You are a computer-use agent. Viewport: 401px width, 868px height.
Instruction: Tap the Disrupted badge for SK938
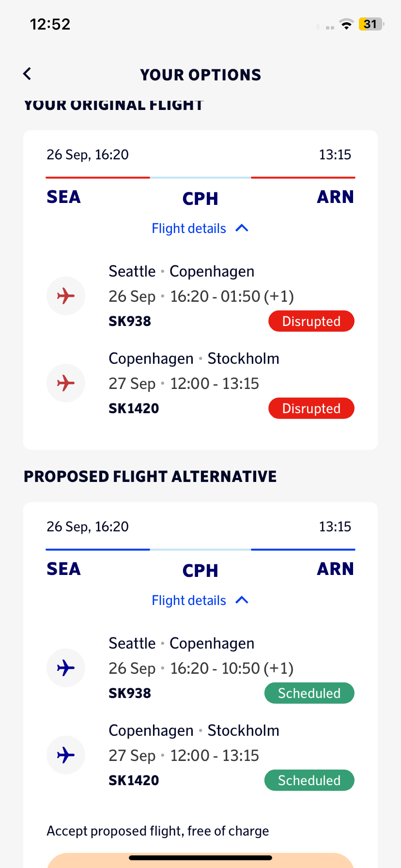311,321
